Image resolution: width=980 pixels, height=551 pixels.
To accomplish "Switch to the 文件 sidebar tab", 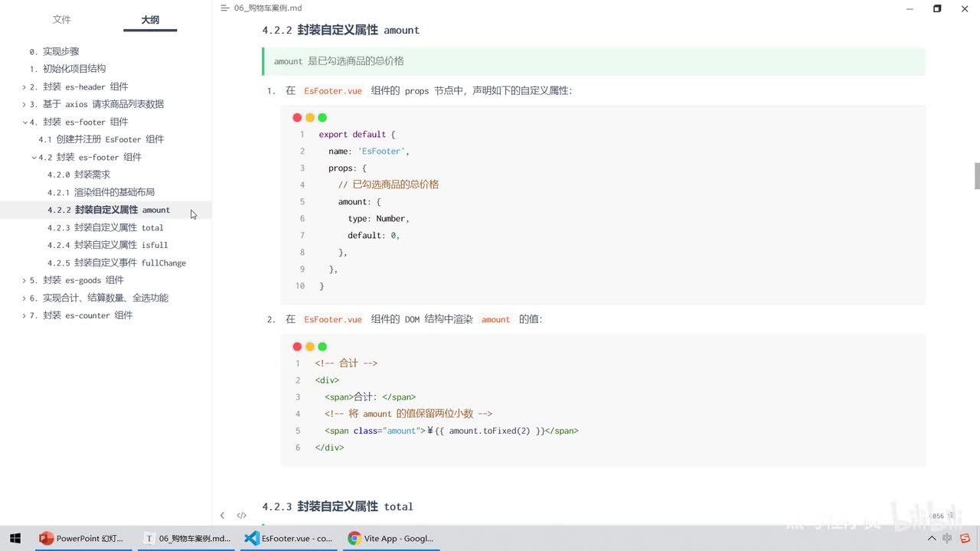I will click(62, 20).
